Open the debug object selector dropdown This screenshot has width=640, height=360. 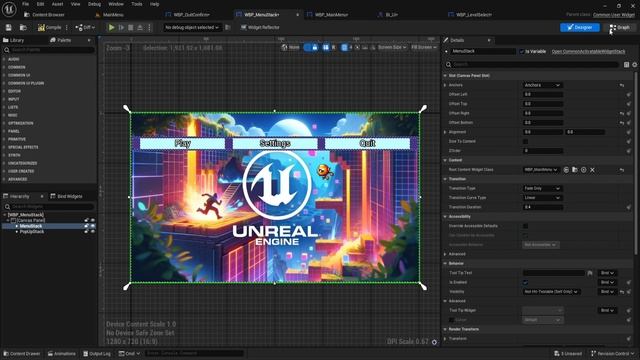coord(192,27)
